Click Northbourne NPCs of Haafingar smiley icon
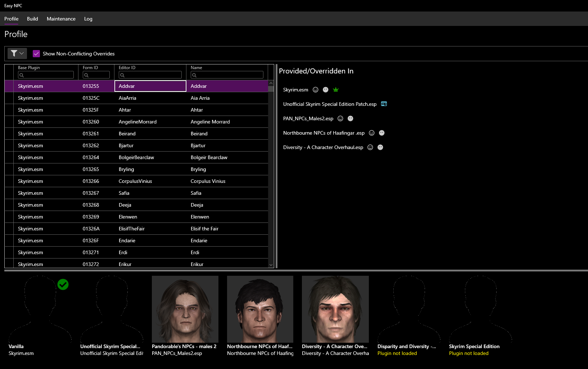Image resolution: width=588 pixels, height=369 pixels. point(372,133)
